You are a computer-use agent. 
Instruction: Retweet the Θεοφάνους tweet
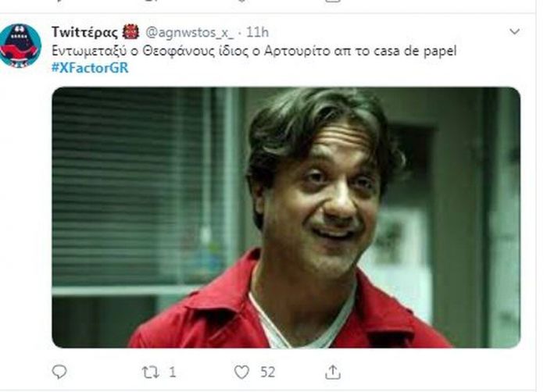(x=150, y=372)
